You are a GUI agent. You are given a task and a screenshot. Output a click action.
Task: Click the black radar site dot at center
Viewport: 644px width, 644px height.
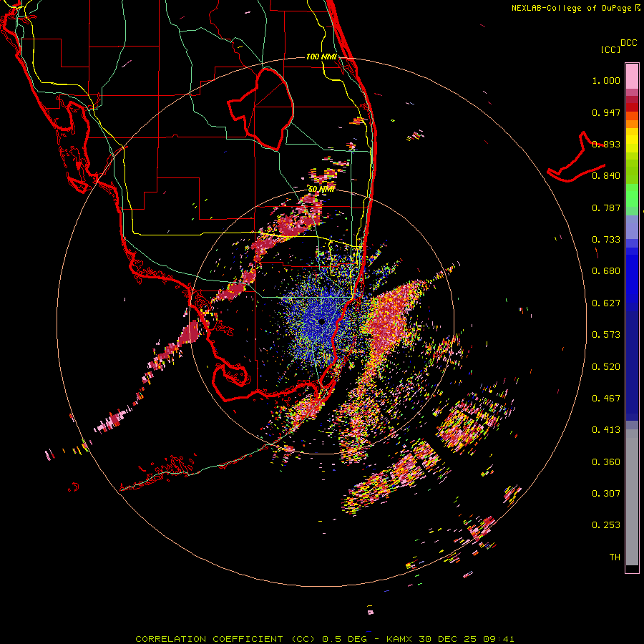pos(321,321)
